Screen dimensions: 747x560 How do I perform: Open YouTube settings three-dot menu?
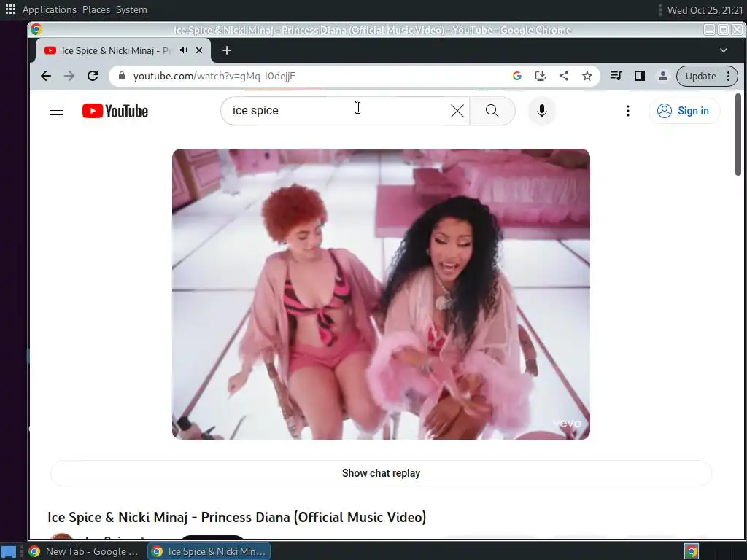click(x=628, y=111)
